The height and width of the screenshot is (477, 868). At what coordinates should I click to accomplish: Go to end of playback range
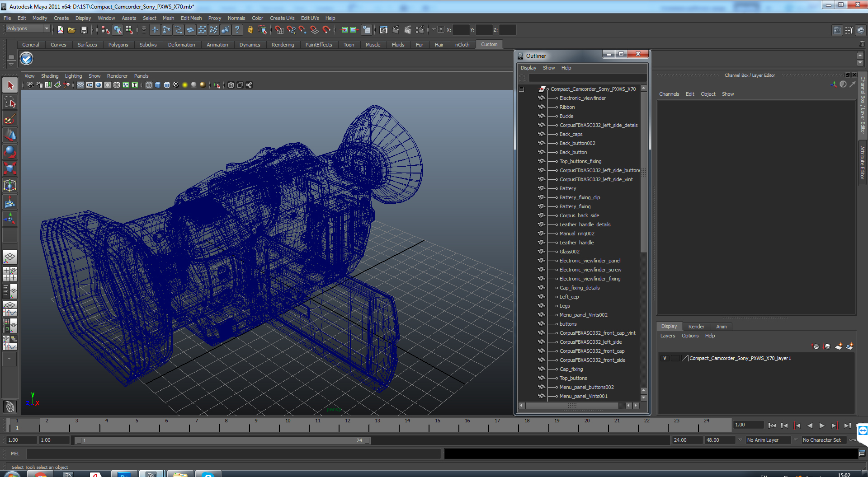pyautogui.click(x=848, y=426)
